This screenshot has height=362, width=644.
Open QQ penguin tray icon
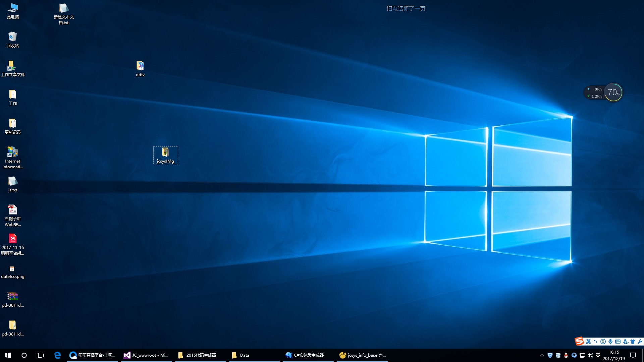[566, 355]
